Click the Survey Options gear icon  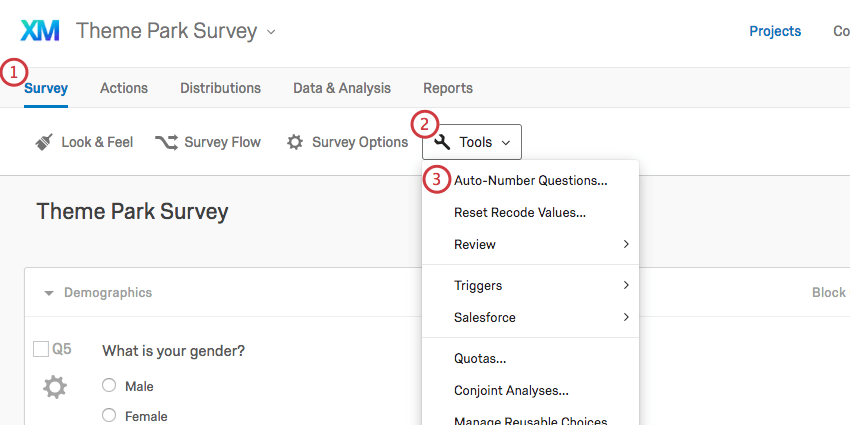point(295,142)
